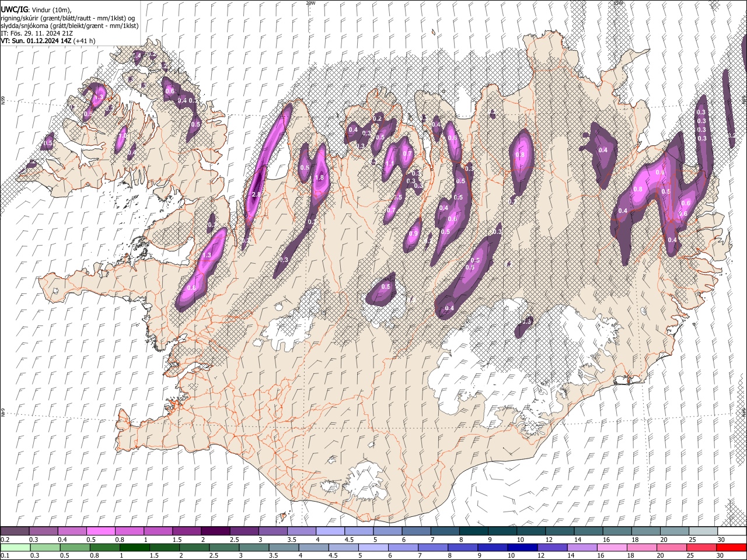Viewport: 747px width, 560px height.
Task: Select the light grey swatch between 25 and 30 on the upper scale
Action: click(x=702, y=531)
